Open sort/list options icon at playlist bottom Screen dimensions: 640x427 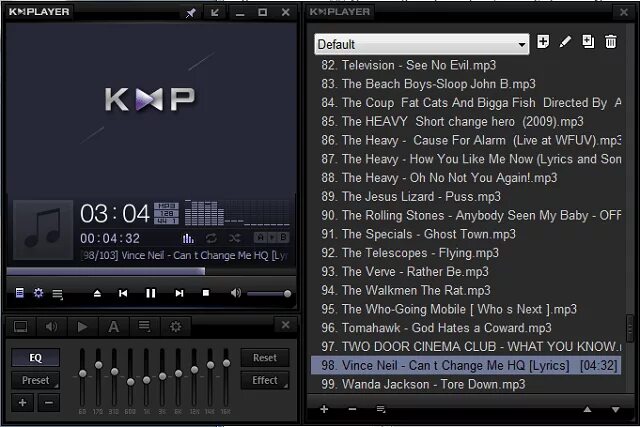pos(381,409)
